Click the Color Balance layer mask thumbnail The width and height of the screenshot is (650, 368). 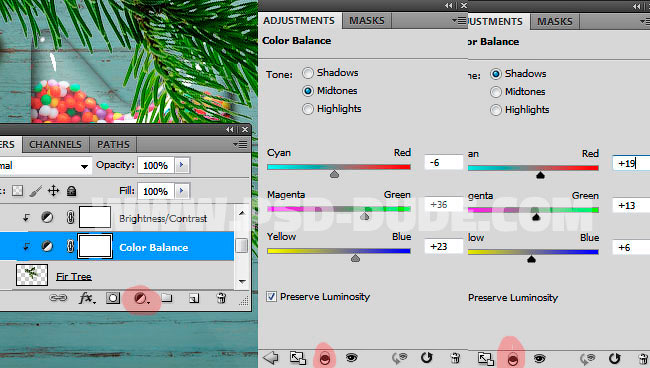(x=95, y=246)
